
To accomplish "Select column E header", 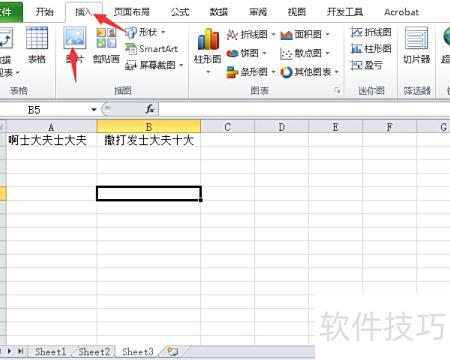I will (x=336, y=127).
